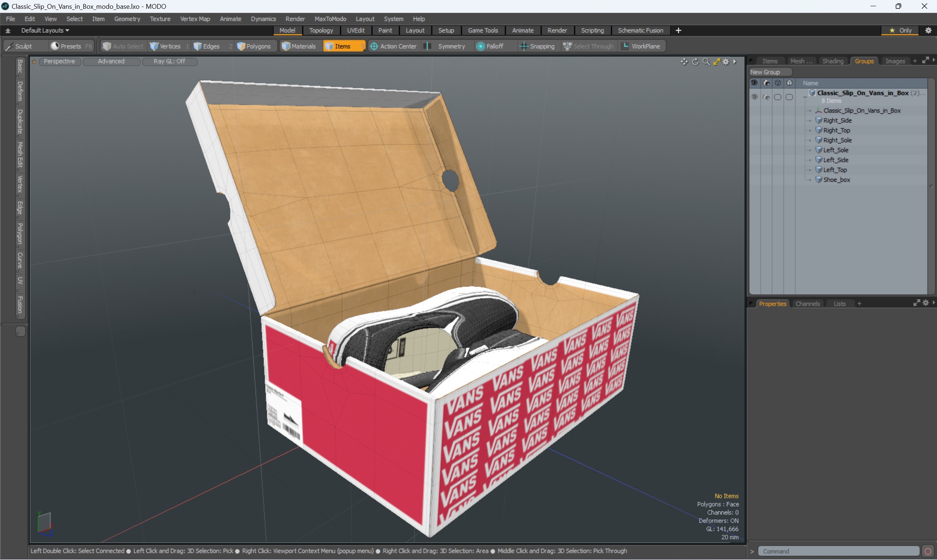
Task: Open layout settings gear top right
Action: click(928, 30)
